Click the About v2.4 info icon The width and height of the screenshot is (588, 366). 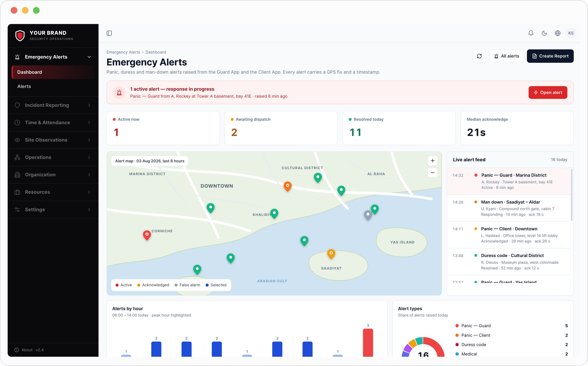17,350
